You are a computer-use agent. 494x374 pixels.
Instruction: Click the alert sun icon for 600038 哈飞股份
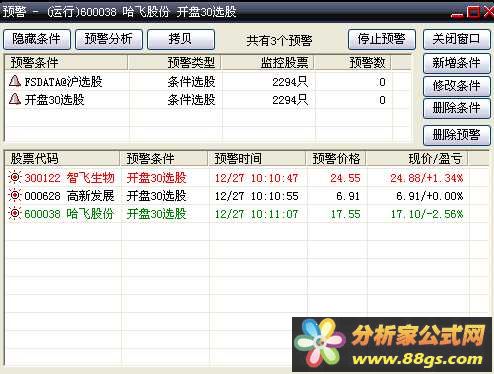15,213
